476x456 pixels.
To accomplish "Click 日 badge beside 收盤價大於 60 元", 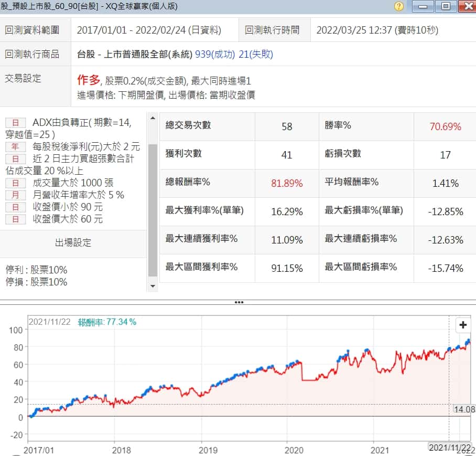I will pyautogui.click(x=15, y=219).
